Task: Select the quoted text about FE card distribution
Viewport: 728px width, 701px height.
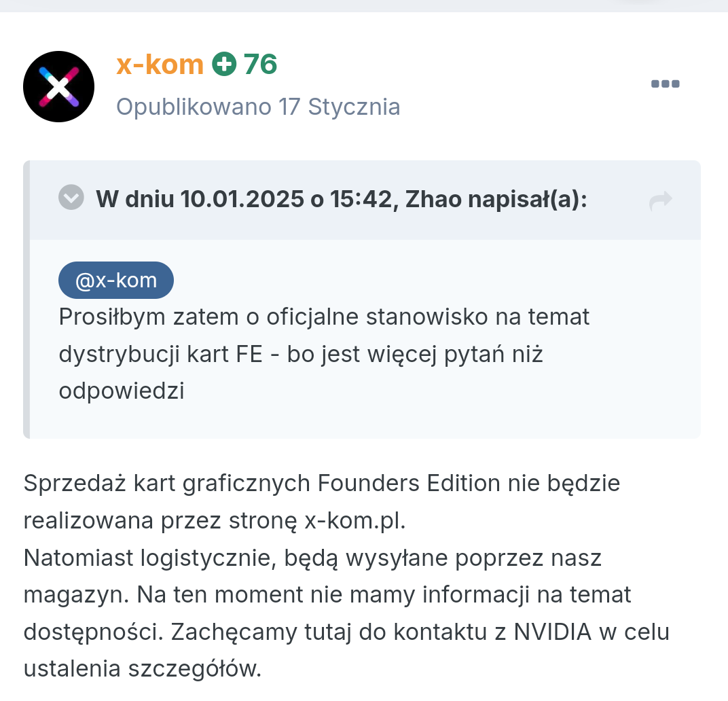Action: 325,353
